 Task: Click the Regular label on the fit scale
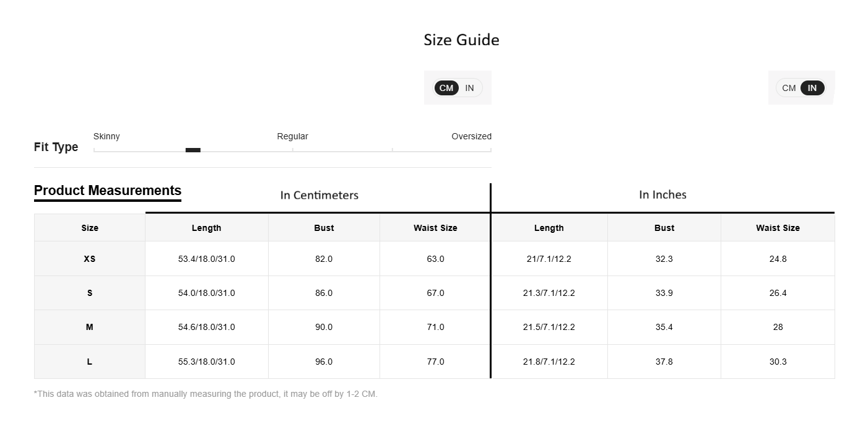tap(292, 136)
